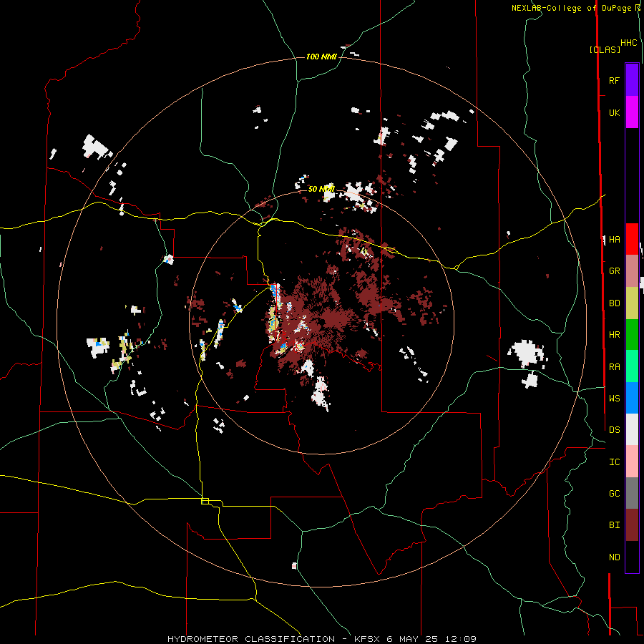Click the "12:09" timestamp

(x=459, y=639)
